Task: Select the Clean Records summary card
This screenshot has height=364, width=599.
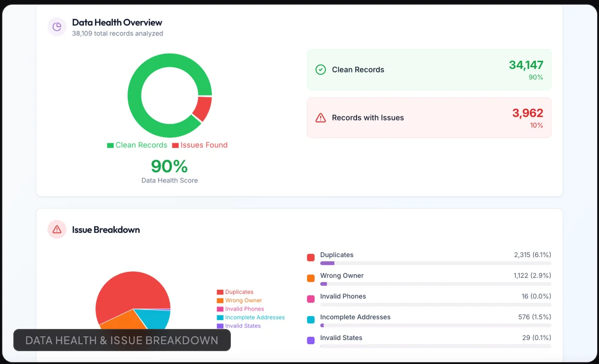Action: click(x=429, y=70)
